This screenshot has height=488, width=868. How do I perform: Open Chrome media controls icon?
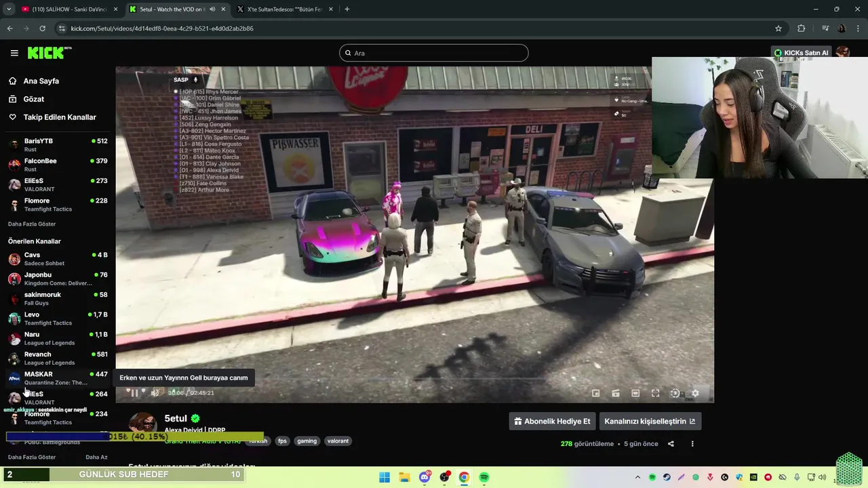pos(825,28)
